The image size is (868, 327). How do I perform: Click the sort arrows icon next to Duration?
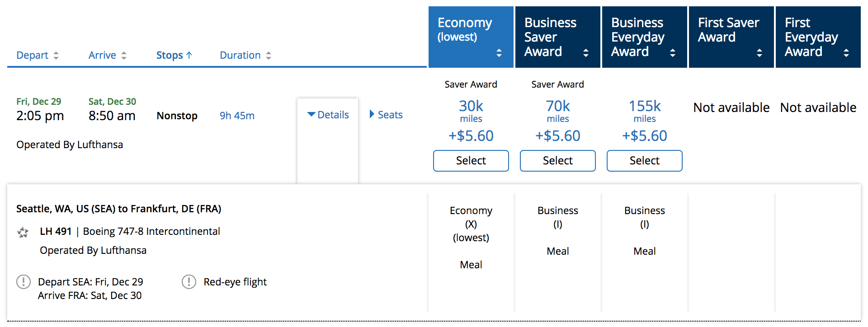(x=269, y=56)
